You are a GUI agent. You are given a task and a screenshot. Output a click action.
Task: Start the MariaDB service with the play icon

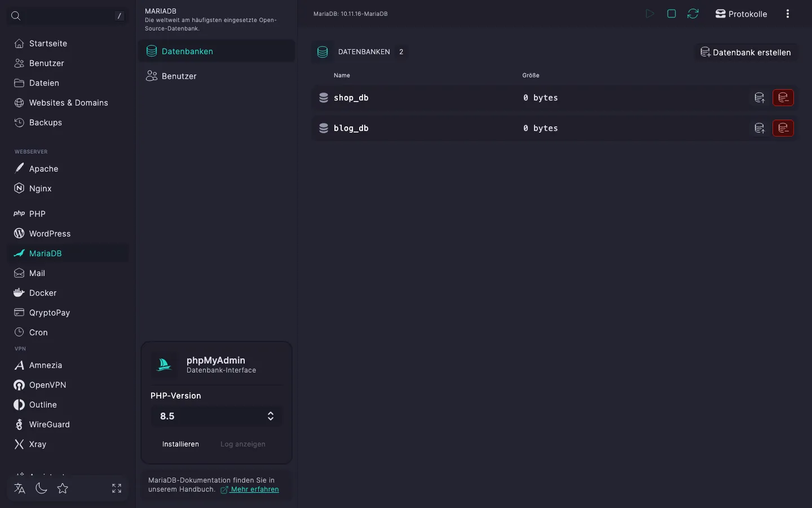[x=650, y=14]
